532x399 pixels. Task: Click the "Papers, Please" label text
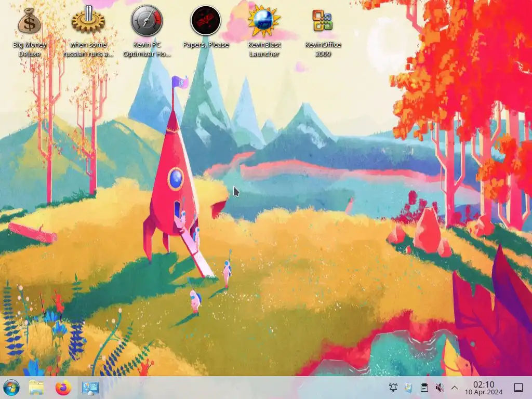tap(206, 45)
